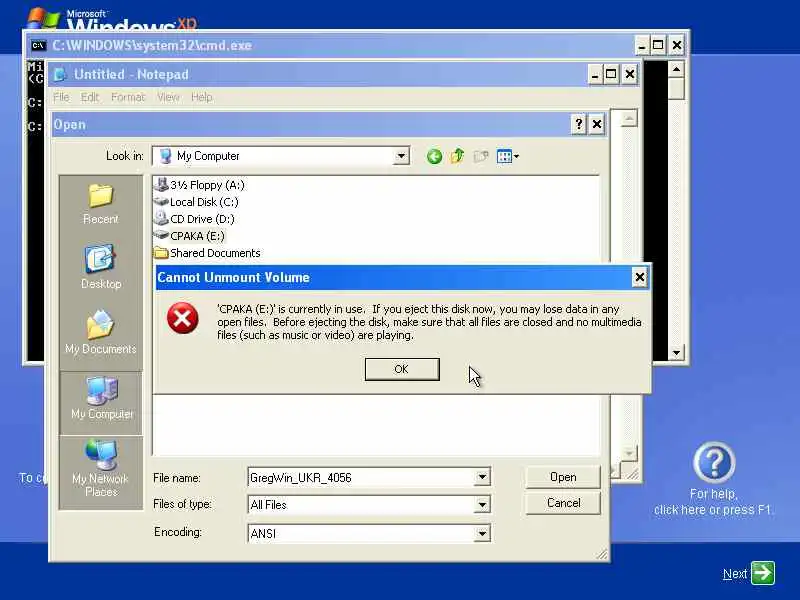The height and width of the screenshot is (600, 800).
Task: Go back using the green Back arrow
Action: coord(434,156)
